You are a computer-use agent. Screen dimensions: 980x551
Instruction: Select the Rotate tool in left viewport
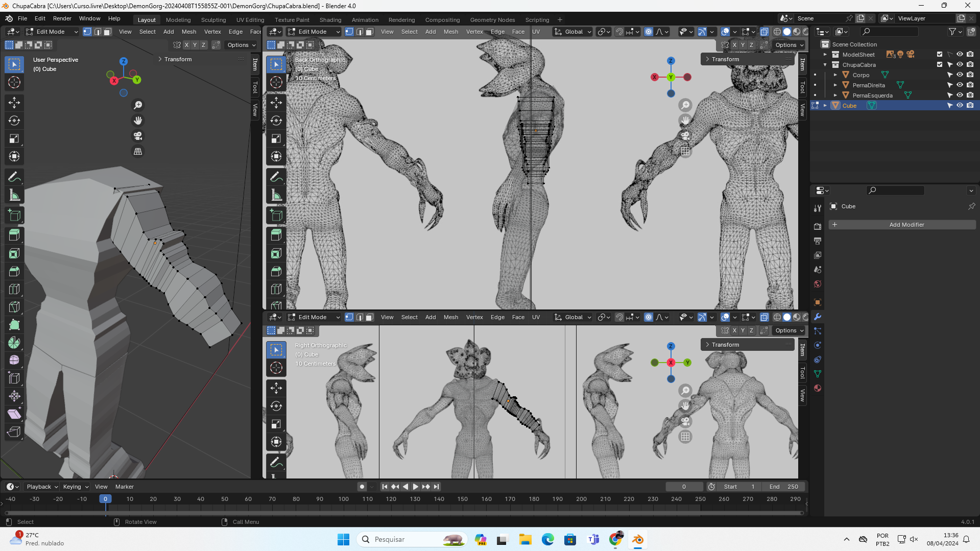[x=14, y=121]
